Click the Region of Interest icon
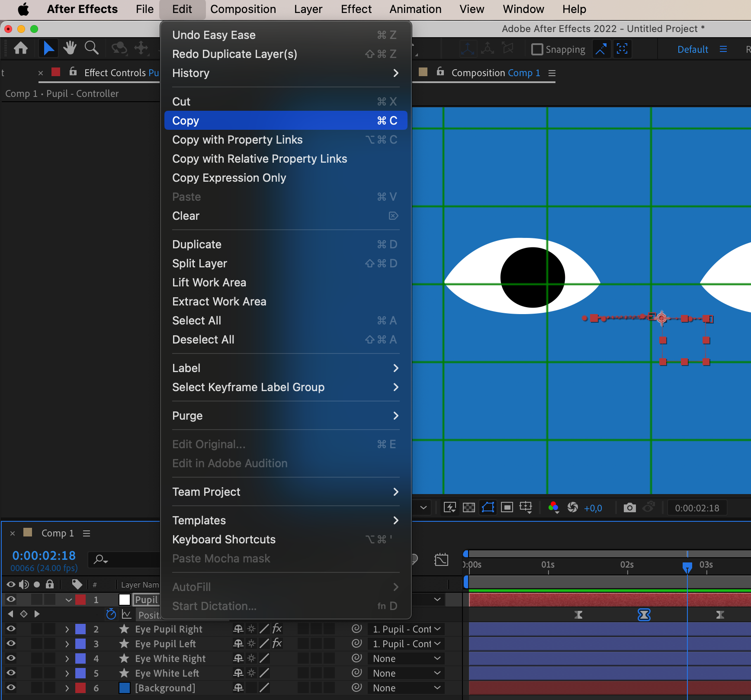 tap(507, 507)
